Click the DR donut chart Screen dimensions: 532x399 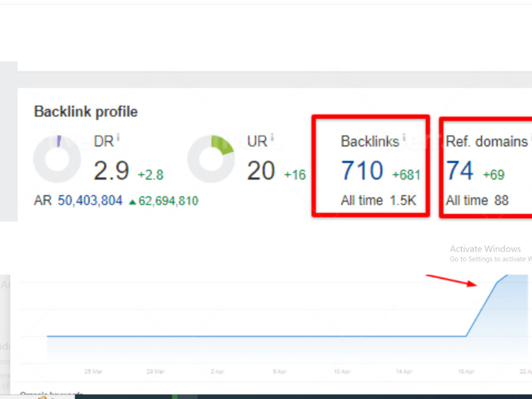click(57, 159)
